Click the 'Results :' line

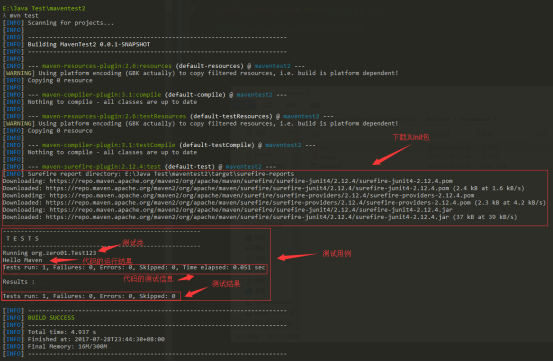[19, 282]
